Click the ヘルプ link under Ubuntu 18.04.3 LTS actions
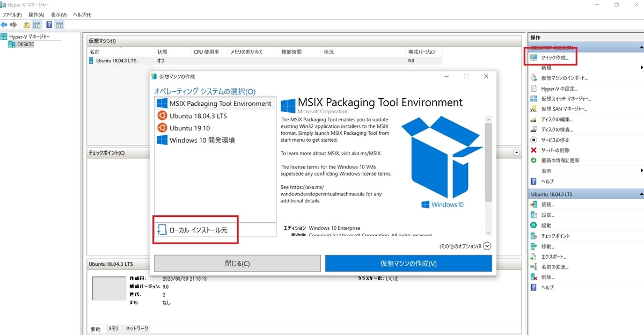 click(x=547, y=287)
